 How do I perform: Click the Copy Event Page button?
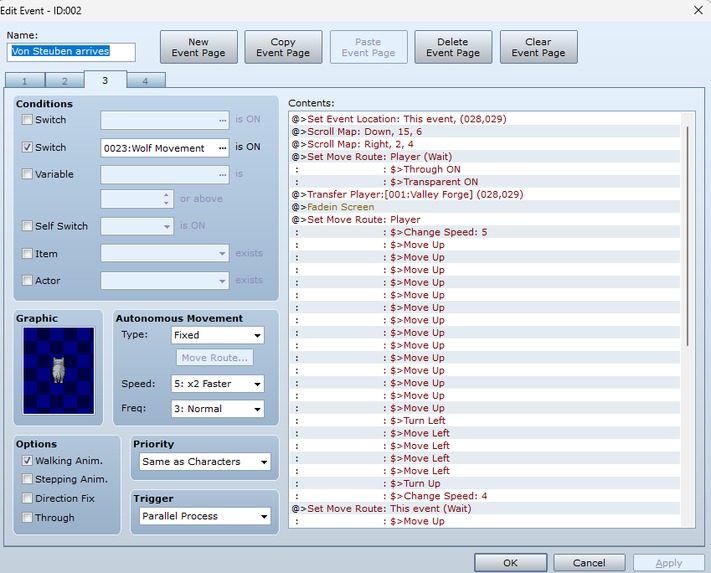click(x=283, y=47)
